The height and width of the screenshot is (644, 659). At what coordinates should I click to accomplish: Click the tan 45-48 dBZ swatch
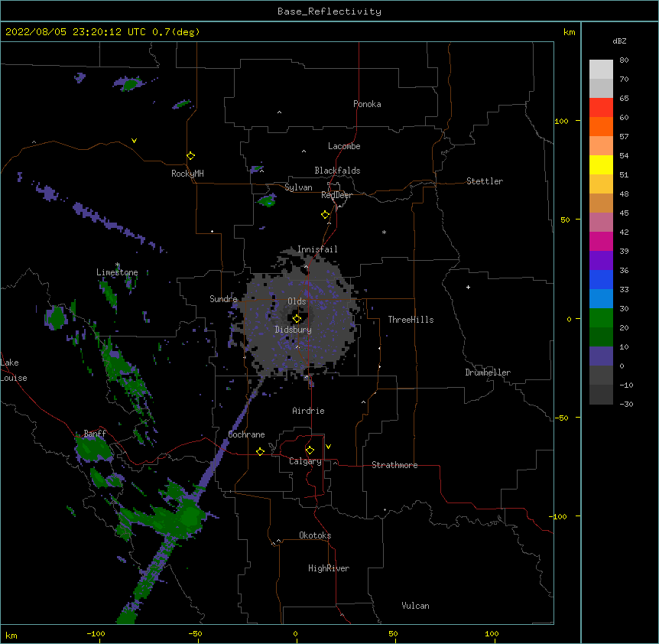[601, 203]
